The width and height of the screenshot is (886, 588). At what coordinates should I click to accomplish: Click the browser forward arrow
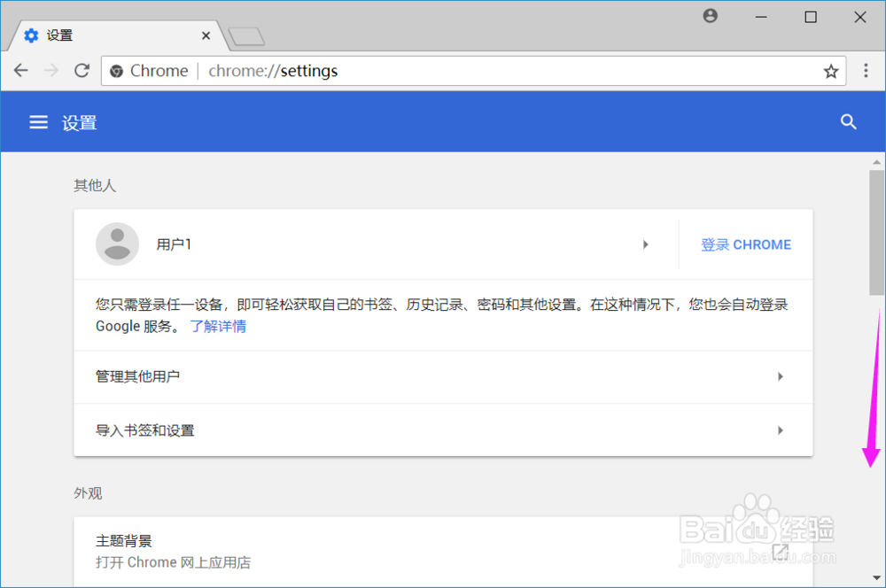(x=51, y=71)
